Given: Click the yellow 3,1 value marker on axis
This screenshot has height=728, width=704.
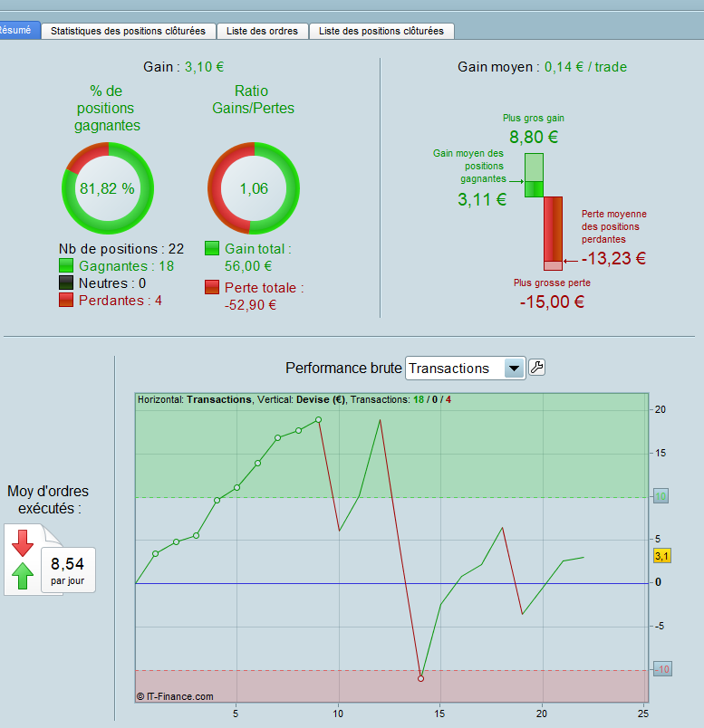Looking at the screenshot, I should [661, 556].
